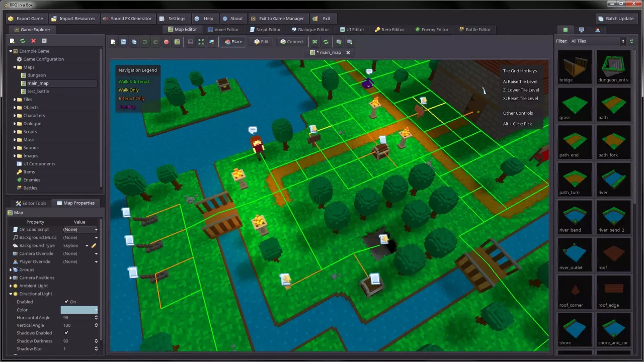Click the green shuffle arrows toolbar icon
644x362 pixels.
pyautogui.click(x=315, y=42)
